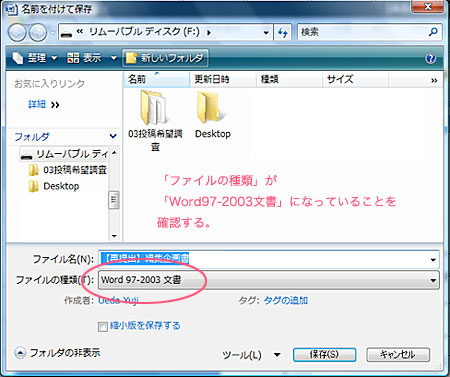Click the Forward navigation arrow button
This screenshot has height=377, width=450.
(38, 33)
